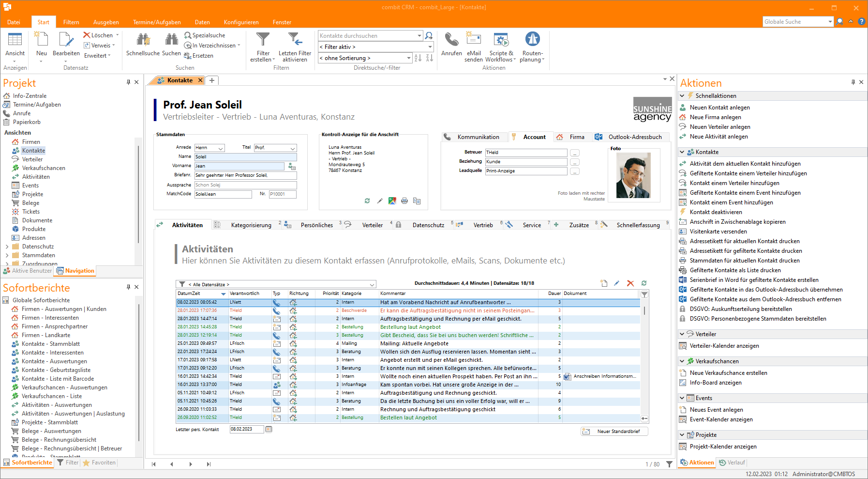Pin the Aktionen panel with the pushpin
868x479 pixels.
pyautogui.click(x=853, y=82)
